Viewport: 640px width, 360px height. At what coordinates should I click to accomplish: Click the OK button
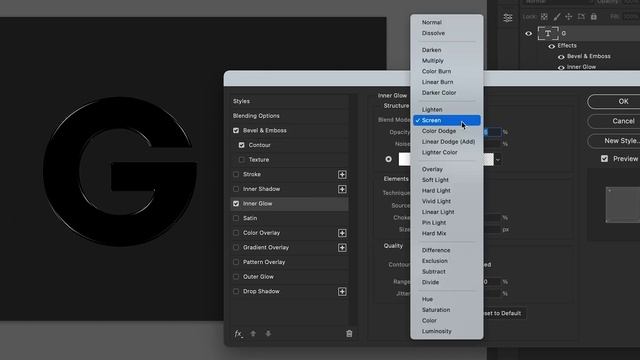pos(614,102)
